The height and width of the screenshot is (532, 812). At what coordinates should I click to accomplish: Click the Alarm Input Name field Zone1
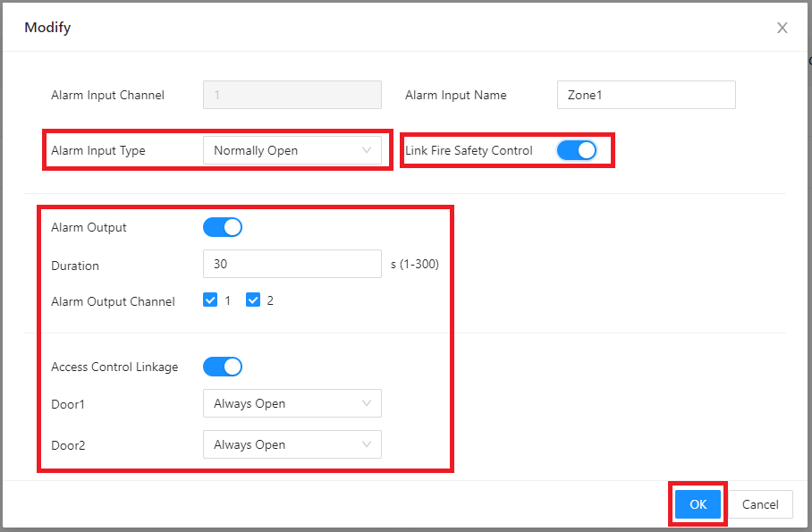tap(647, 95)
